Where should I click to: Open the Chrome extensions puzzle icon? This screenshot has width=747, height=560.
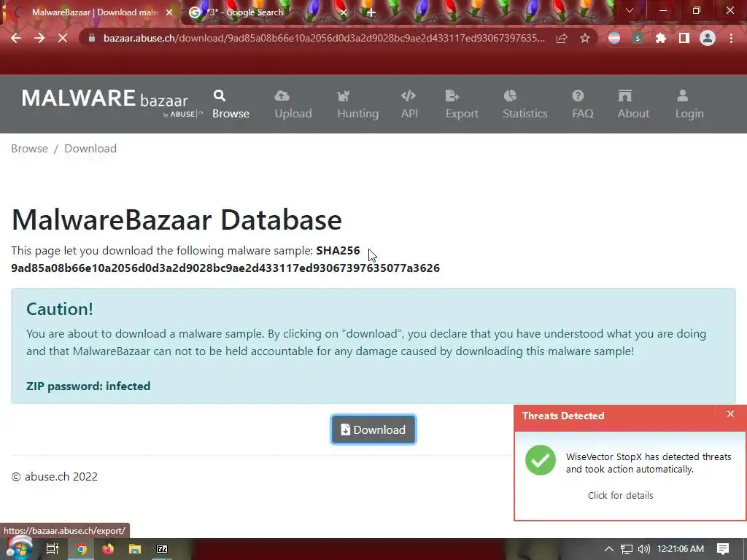[660, 38]
